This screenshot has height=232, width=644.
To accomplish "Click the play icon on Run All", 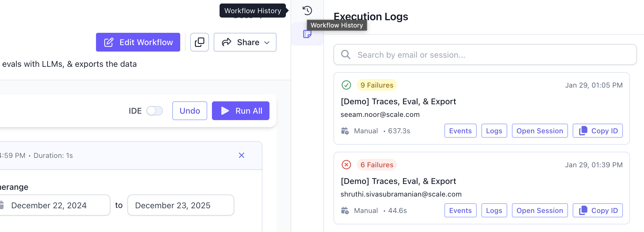I will point(225,111).
